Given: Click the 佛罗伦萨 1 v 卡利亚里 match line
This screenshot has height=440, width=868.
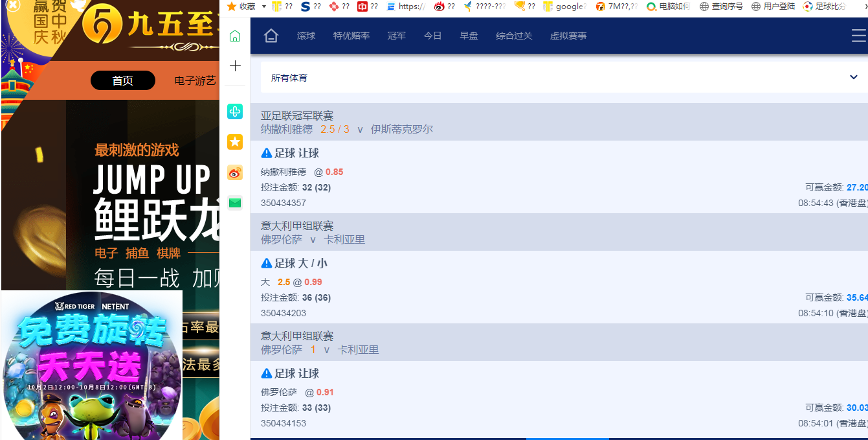Looking at the screenshot, I should pos(320,349).
